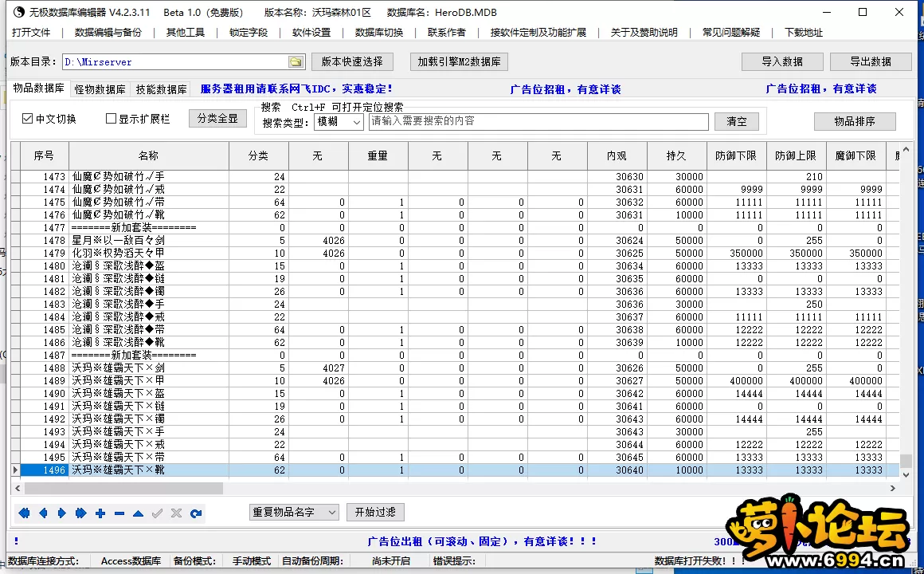Image resolution: width=924 pixels, height=574 pixels.
Task: Open 数据库切换 menu
Action: point(379,33)
